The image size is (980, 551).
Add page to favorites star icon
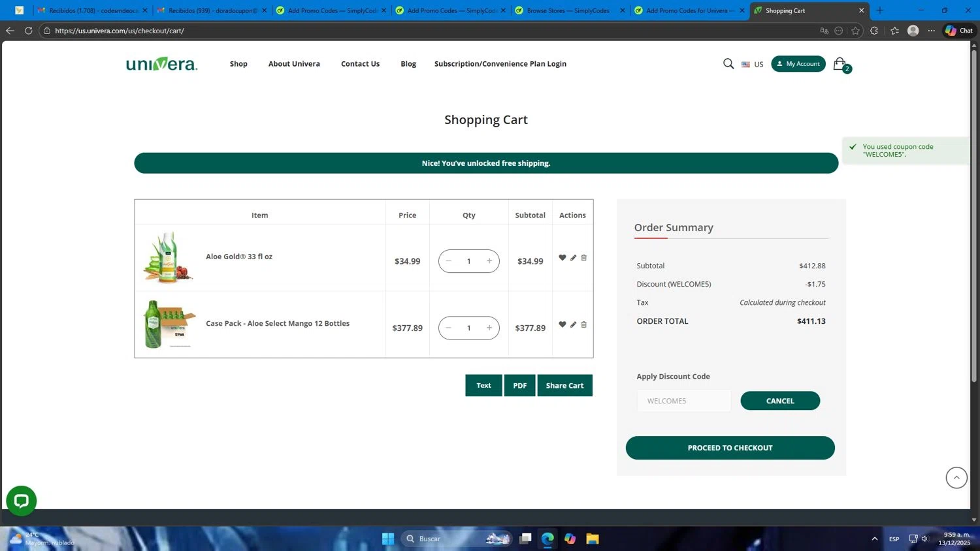855,31
